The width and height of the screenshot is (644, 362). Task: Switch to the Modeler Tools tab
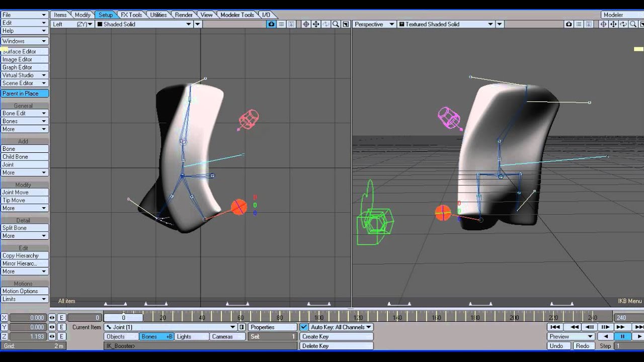pyautogui.click(x=237, y=15)
